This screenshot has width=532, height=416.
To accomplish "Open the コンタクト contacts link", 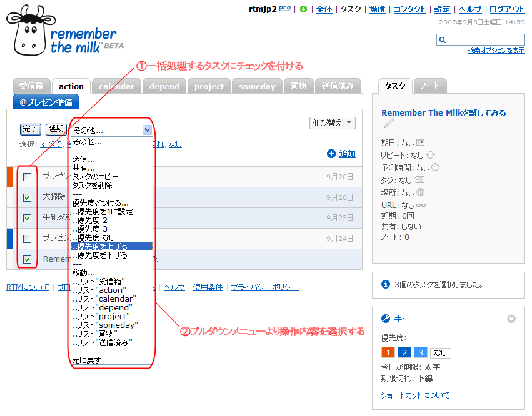I will [409, 9].
